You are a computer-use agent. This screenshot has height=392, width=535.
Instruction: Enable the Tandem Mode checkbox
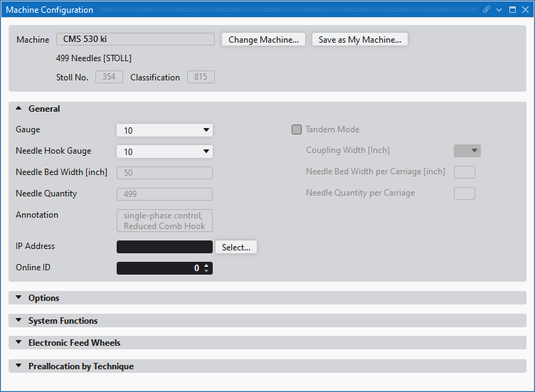(x=297, y=129)
